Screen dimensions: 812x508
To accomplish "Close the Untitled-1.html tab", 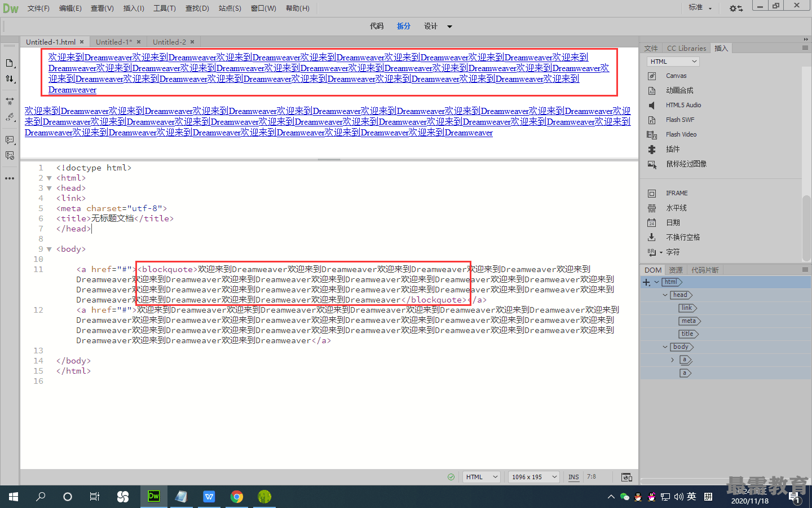I will point(82,42).
